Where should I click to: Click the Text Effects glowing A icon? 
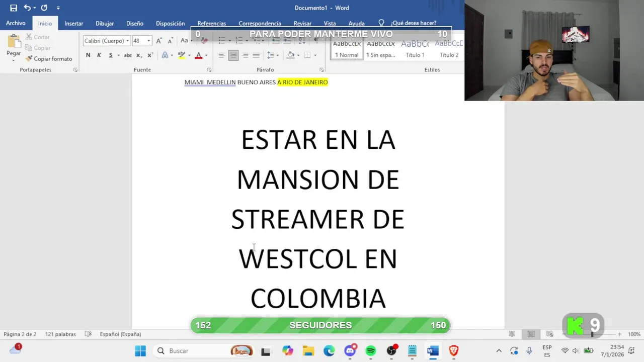tap(165, 55)
